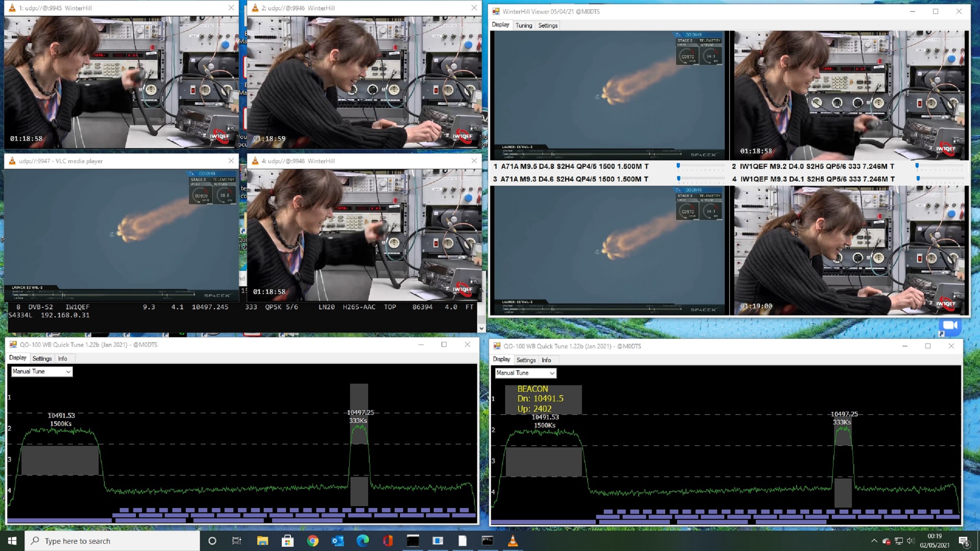Click the right Quick Tune title bar app icon
Viewport: 980px width, 551px height.
click(x=497, y=346)
